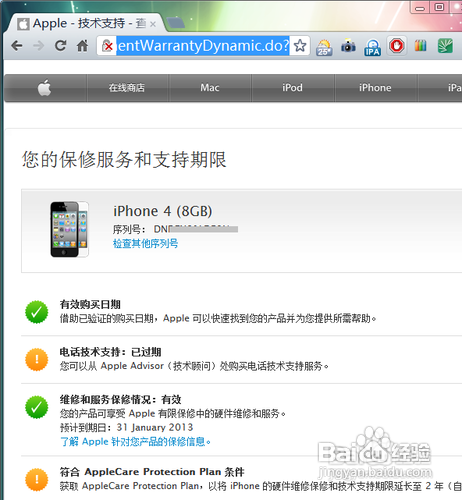Open the colorful books extension icon
The image size is (462, 500).
coord(421,46)
